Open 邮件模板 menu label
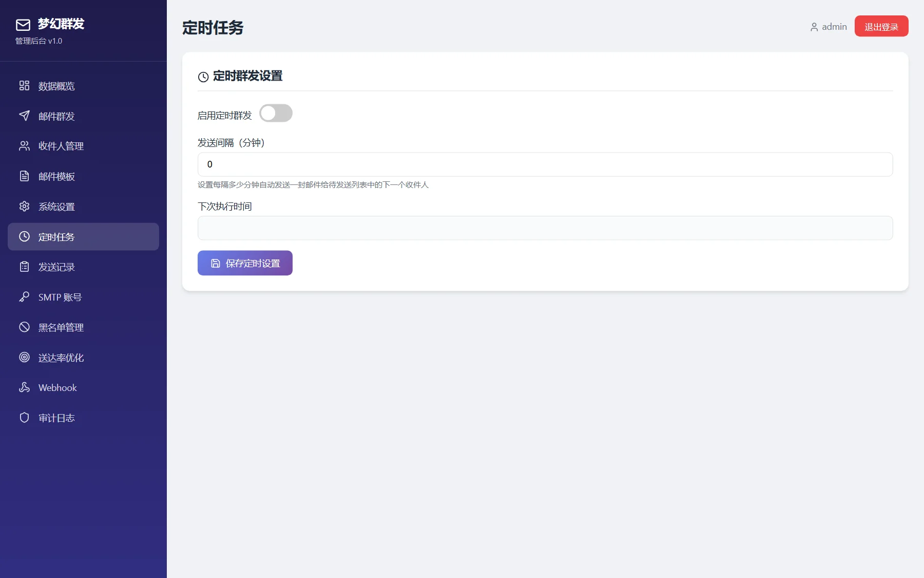 (56, 177)
